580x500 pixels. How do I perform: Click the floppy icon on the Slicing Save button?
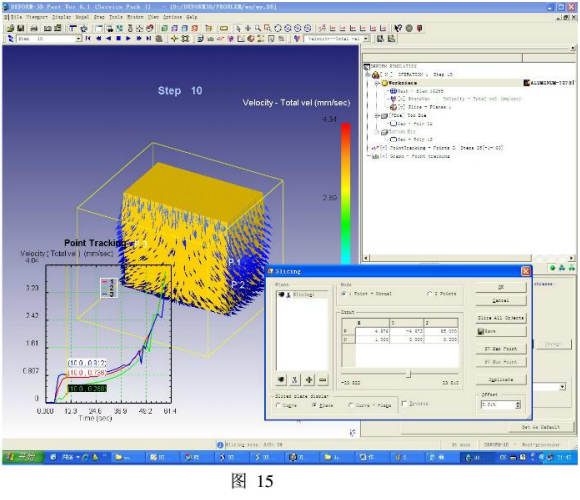tap(481, 331)
